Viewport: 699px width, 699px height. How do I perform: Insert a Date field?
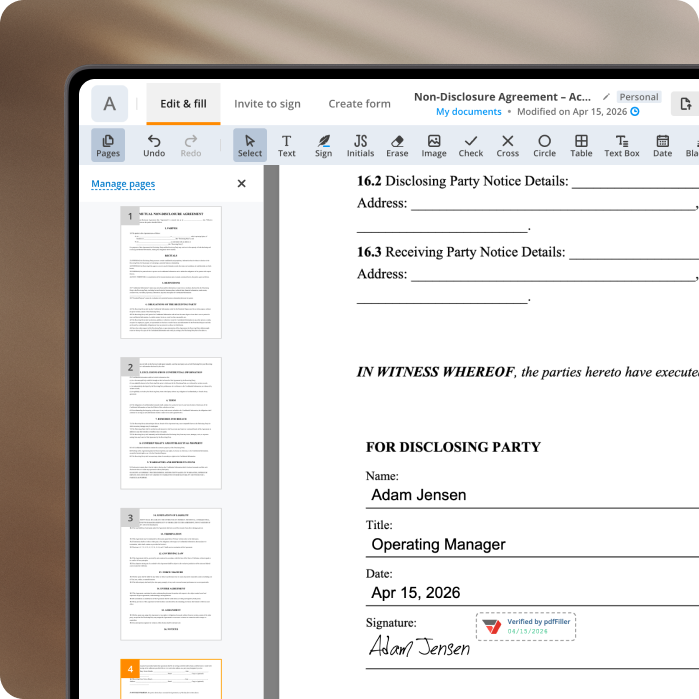pos(662,145)
